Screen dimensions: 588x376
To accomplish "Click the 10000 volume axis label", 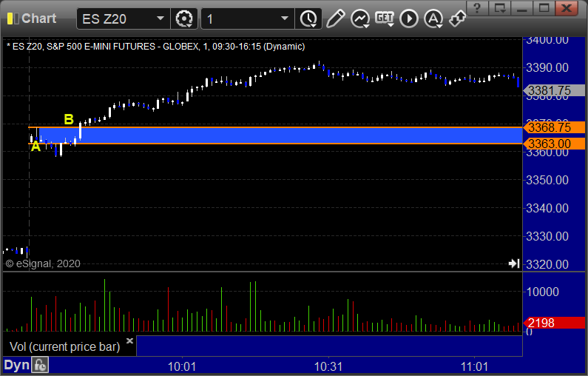I will [x=543, y=292].
